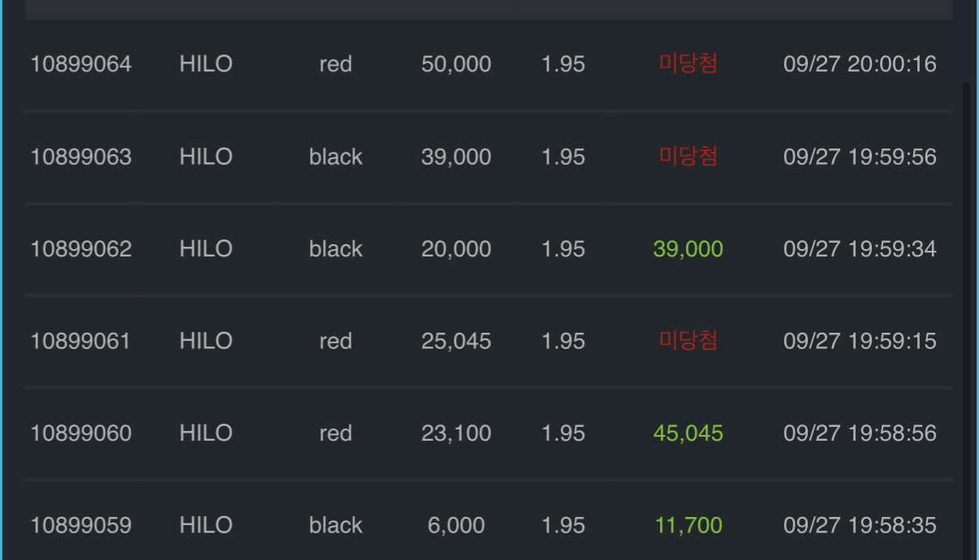This screenshot has height=560, width=979.
Task: Click the 50,000 bet amount
Action: tap(455, 64)
